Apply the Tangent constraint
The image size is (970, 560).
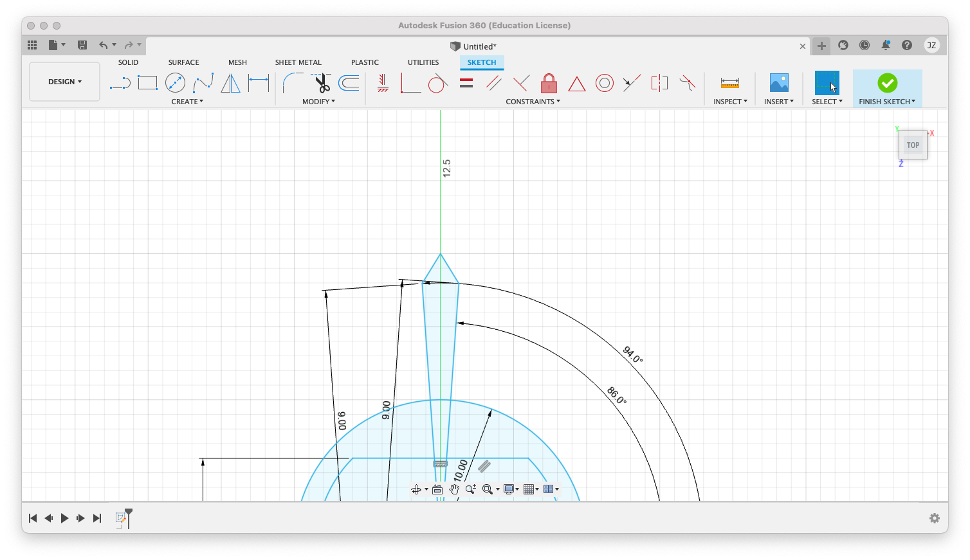coord(438,83)
